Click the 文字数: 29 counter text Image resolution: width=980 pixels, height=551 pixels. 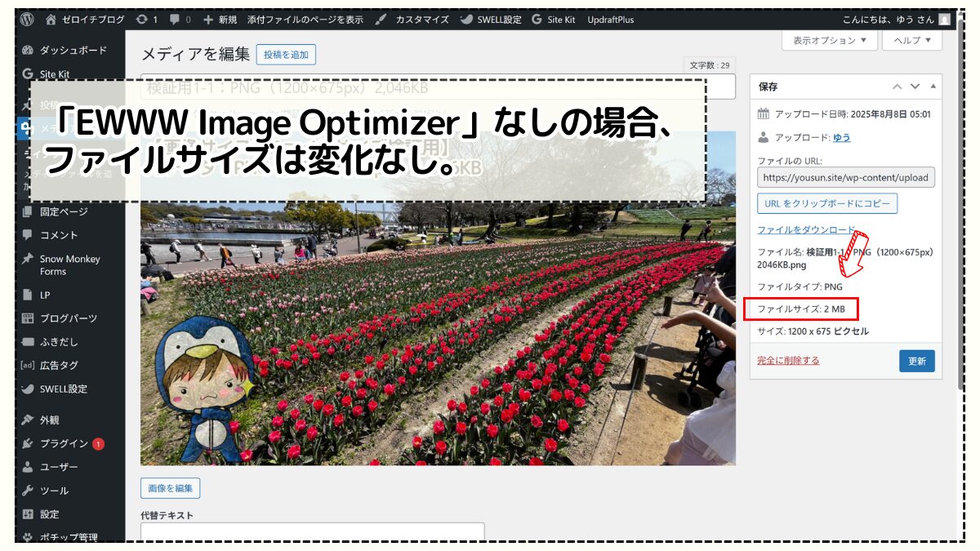click(710, 64)
